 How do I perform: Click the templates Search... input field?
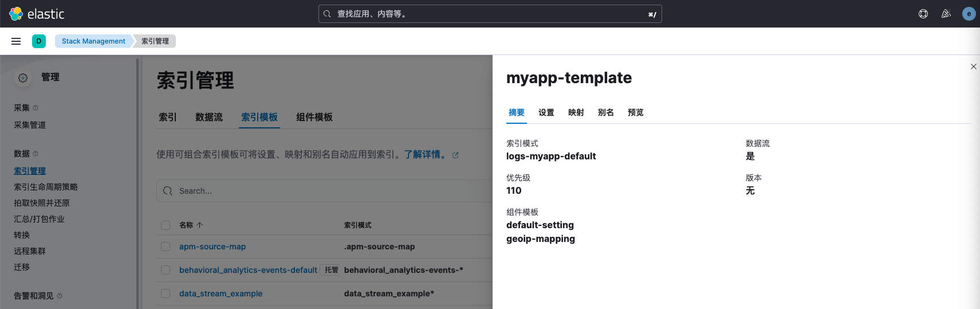point(324,191)
